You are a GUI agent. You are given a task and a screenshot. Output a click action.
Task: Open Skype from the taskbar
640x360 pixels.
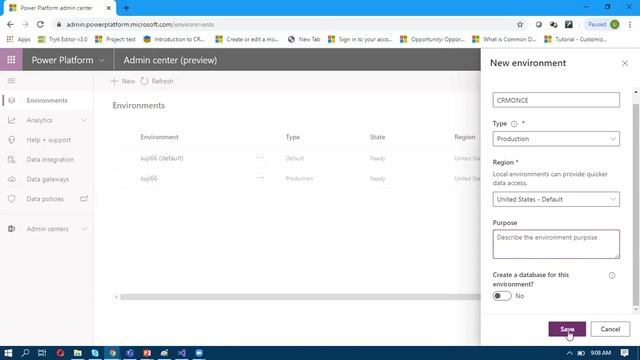[95, 353]
